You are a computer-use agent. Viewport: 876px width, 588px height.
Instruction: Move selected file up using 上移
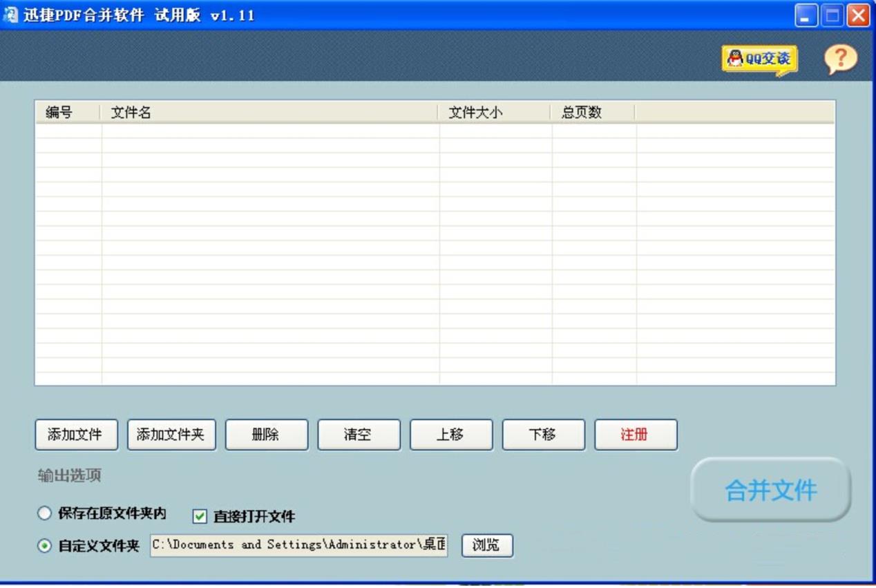(451, 435)
